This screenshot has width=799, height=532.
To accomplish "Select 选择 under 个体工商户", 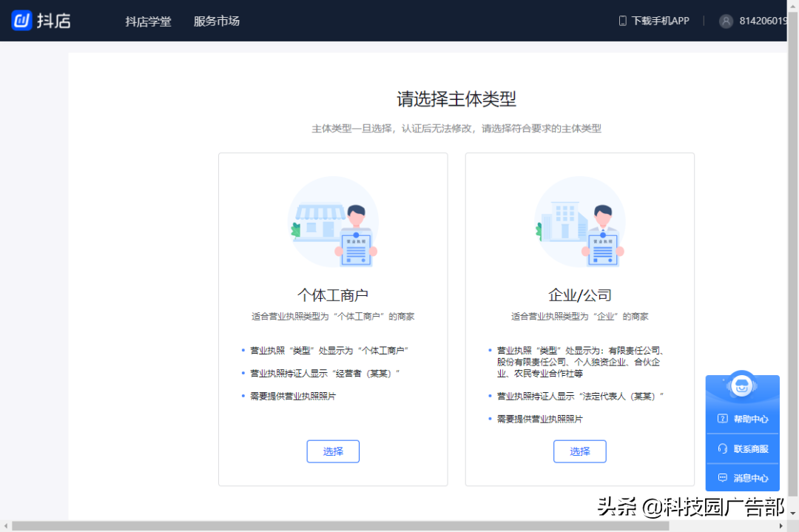I will tap(333, 451).
